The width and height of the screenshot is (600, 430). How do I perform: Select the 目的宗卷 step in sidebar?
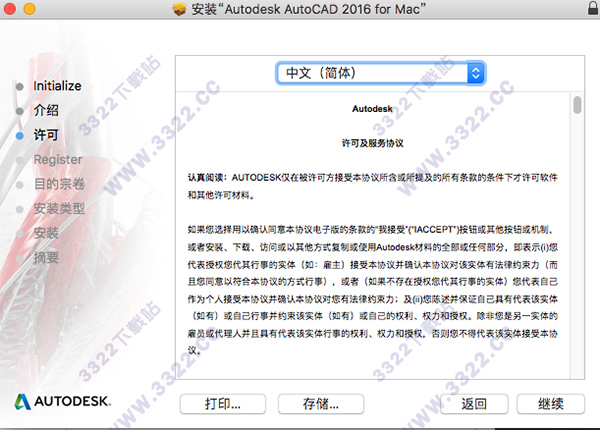(59, 184)
